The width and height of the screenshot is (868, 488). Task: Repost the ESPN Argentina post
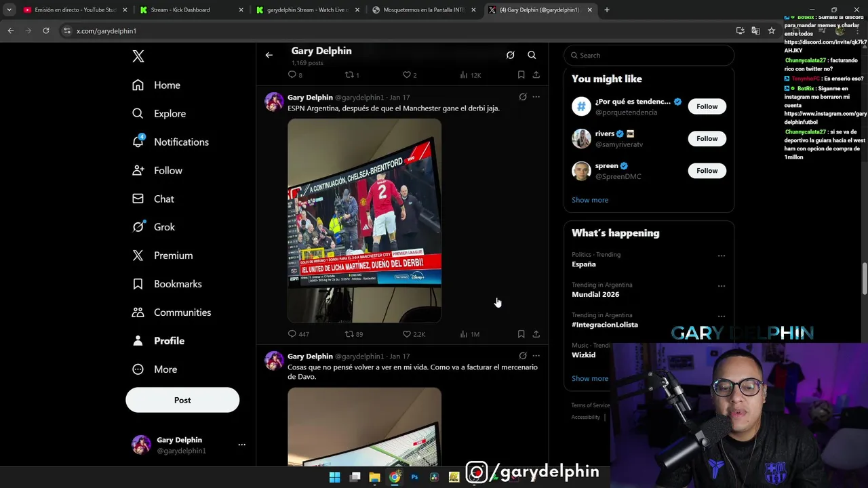click(354, 334)
